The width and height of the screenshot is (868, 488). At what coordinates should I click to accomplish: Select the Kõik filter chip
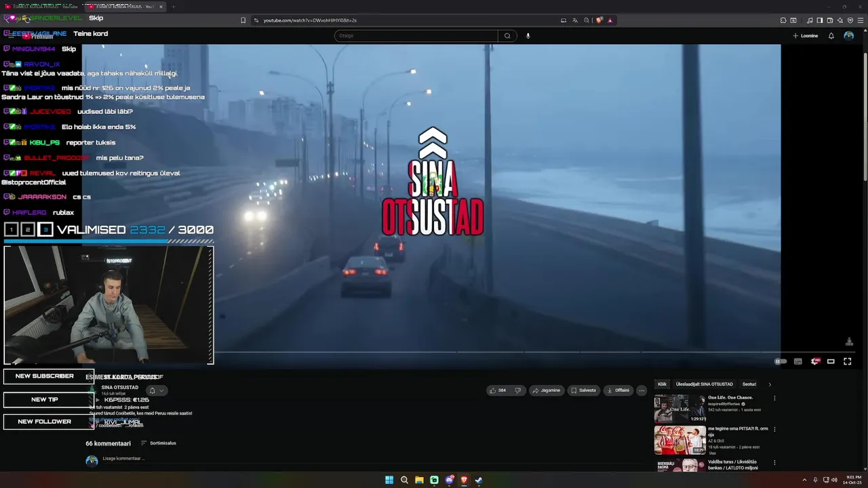point(662,384)
